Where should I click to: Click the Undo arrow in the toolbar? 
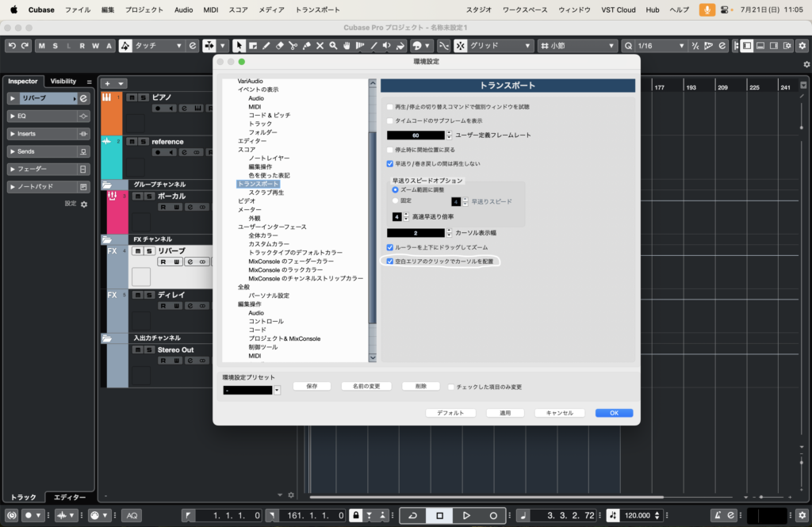[x=12, y=46]
